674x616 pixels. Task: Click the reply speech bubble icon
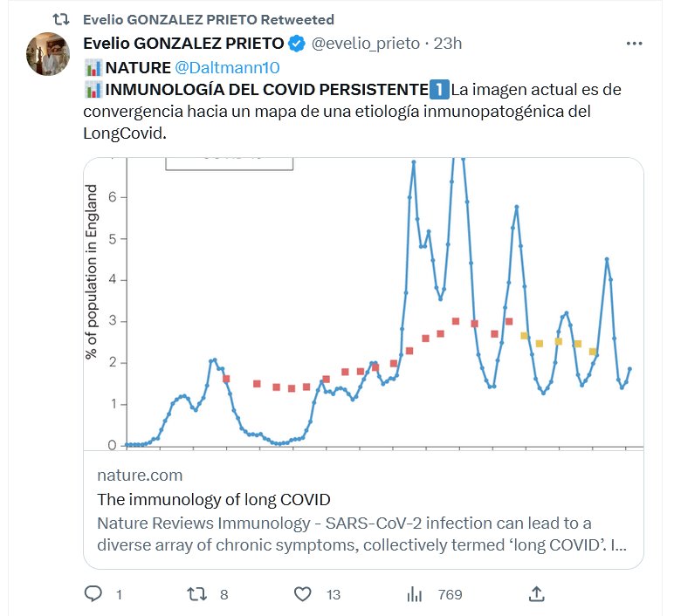(x=94, y=594)
